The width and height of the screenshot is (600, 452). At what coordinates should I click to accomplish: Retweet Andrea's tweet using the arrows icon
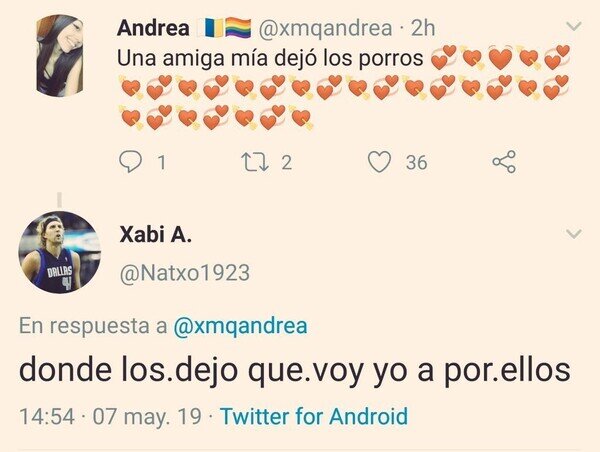coord(256,162)
